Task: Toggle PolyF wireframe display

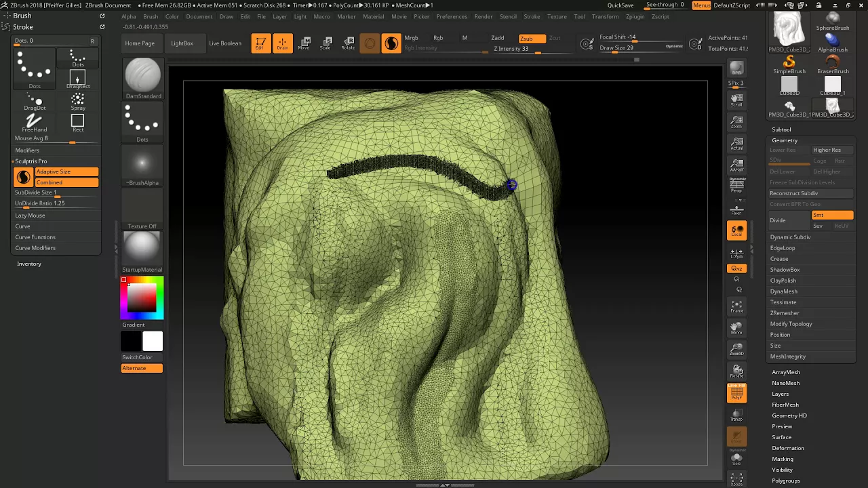Action: [736, 393]
